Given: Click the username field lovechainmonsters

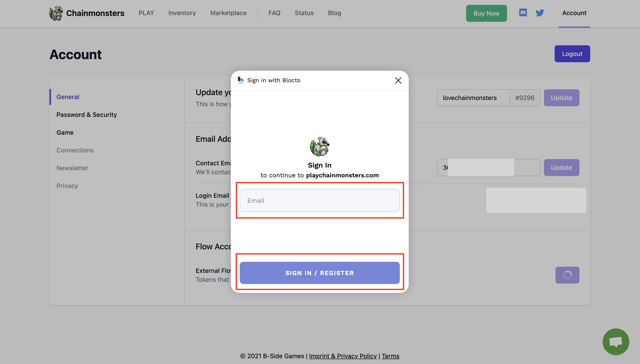Looking at the screenshot, I should (x=473, y=98).
